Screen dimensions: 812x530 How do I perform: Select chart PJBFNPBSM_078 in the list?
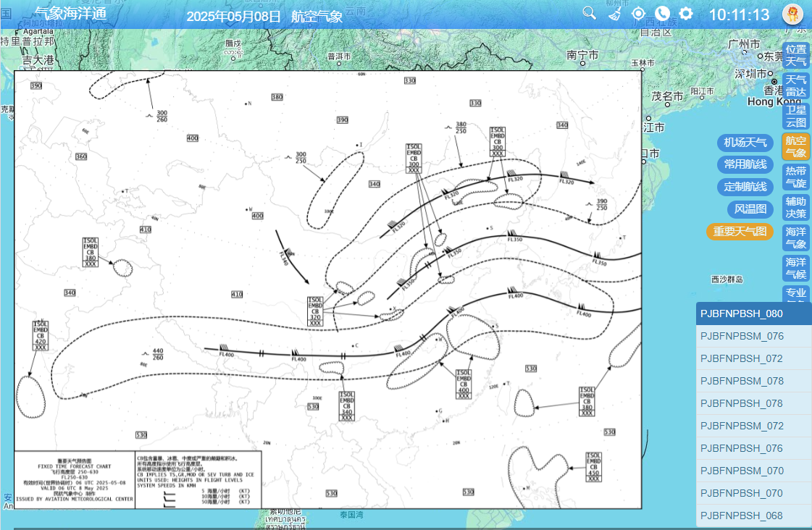(x=753, y=381)
